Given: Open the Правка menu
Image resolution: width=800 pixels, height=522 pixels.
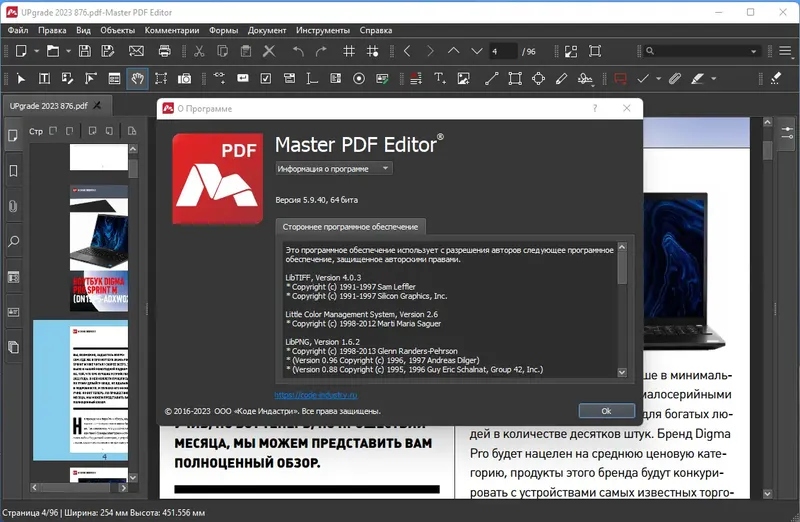Looking at the screenshot, I should point(52,30).
